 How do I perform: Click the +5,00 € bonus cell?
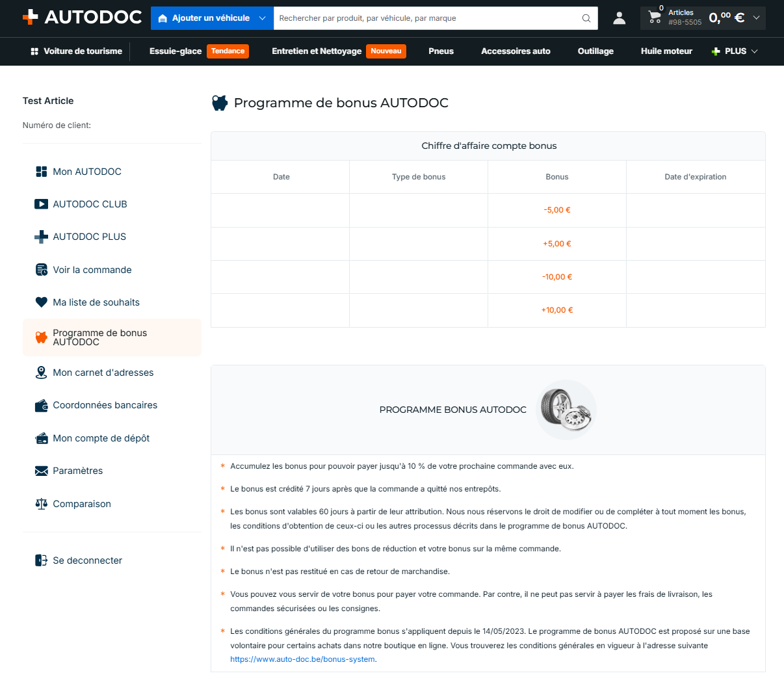(x=557, y=244)
